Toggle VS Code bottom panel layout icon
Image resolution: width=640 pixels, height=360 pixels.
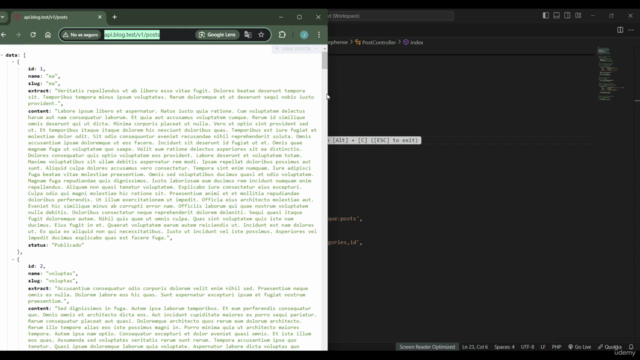point(556,16)
